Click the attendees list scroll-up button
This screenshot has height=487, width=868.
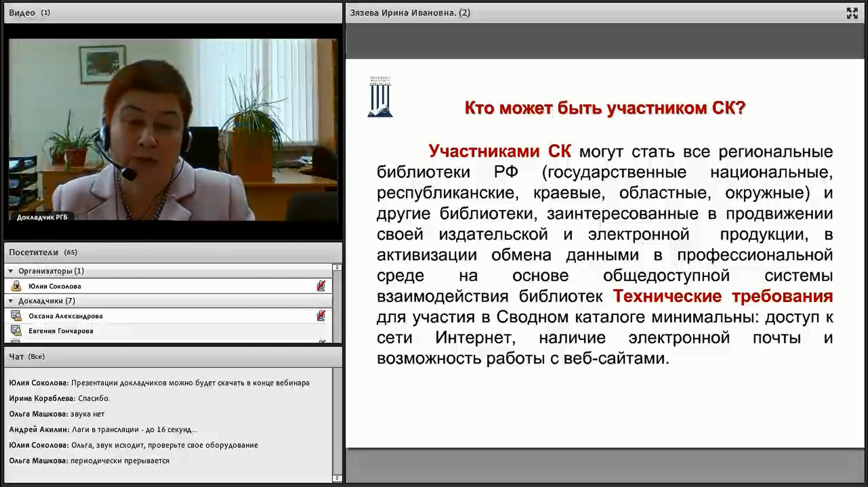point(337,268)
